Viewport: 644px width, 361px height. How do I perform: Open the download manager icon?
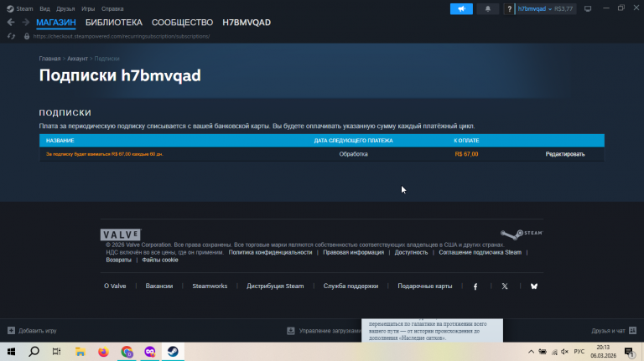pyautogui.click(x=291, y=331)
